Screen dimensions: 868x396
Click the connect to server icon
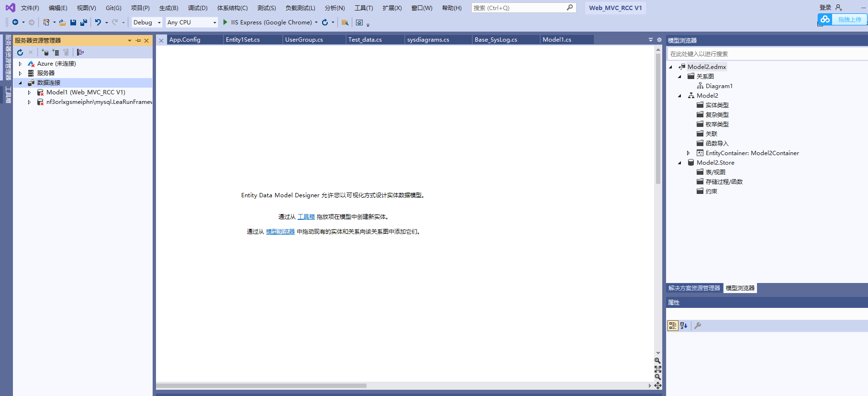click(x=56, y=52)
